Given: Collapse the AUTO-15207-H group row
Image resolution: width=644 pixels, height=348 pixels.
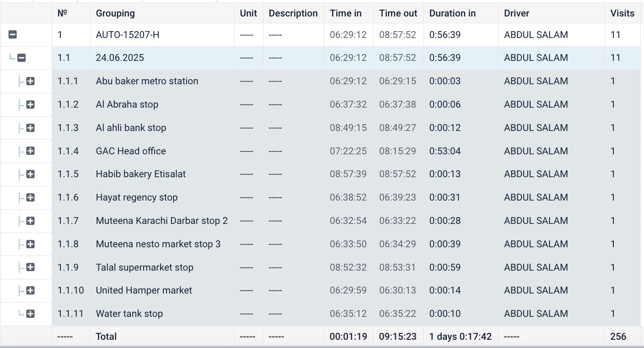Looking at the screenshot, I should pos(13,34).
